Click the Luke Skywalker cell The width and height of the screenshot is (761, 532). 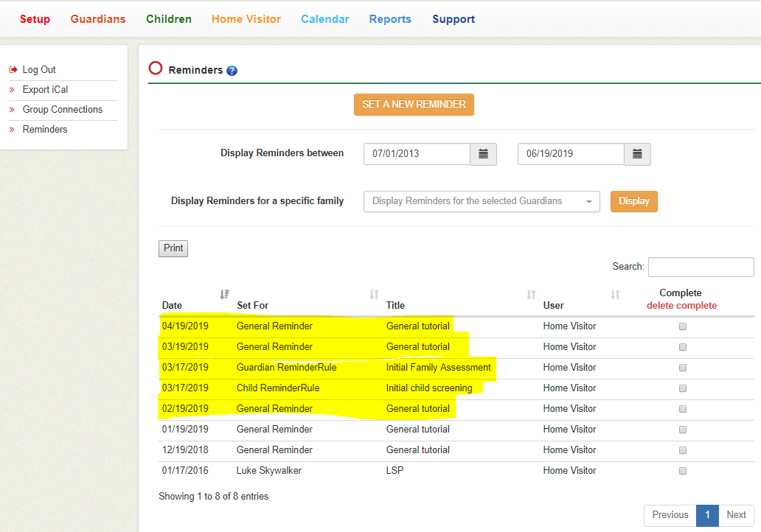coord(269,471)
